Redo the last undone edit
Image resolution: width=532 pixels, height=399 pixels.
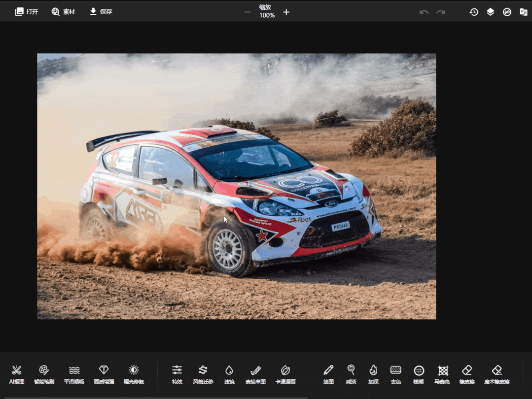(440, 12)
